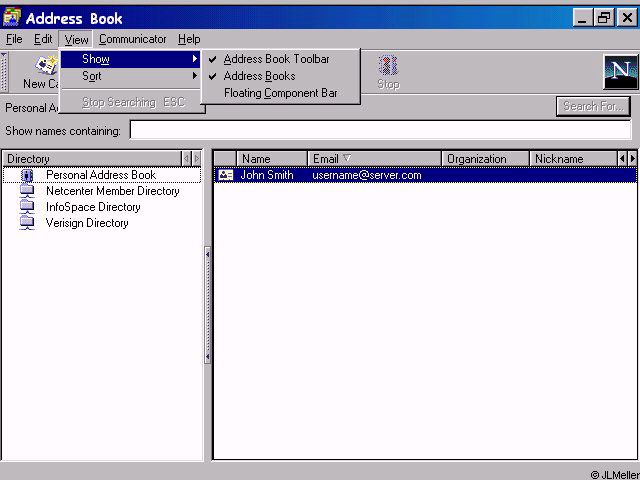
Task: Expand the Show submenu
Action: pyautogui.click(x=130, y=59)
